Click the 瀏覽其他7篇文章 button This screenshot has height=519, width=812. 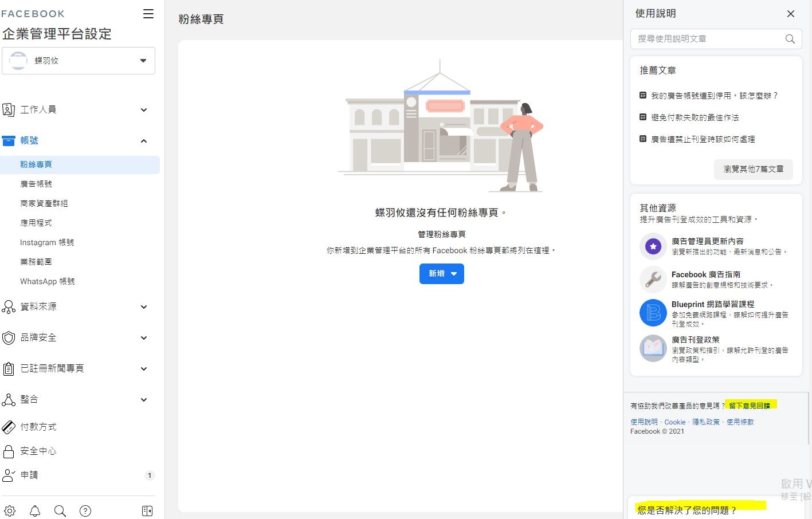tap(754, 169)
